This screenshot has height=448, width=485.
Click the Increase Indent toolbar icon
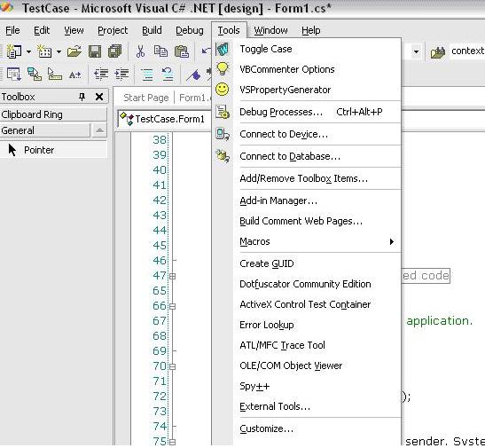tap(121, 75)
